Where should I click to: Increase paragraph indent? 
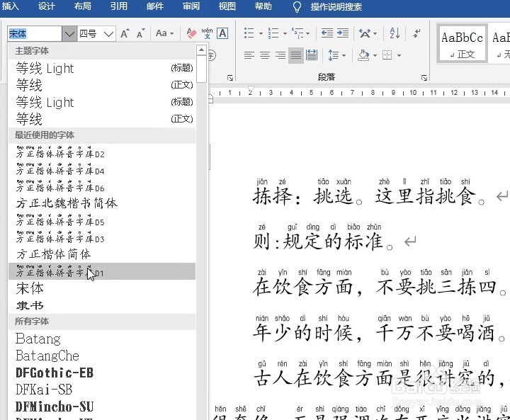point(343,33)
